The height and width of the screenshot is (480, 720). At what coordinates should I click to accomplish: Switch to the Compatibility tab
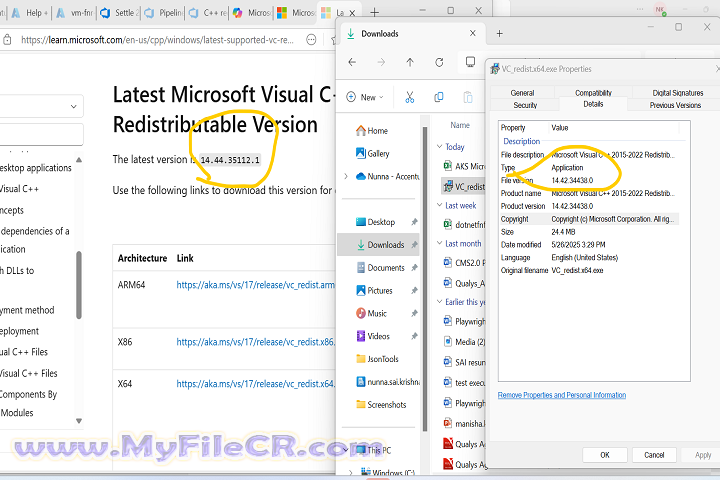tap(593, 93)
